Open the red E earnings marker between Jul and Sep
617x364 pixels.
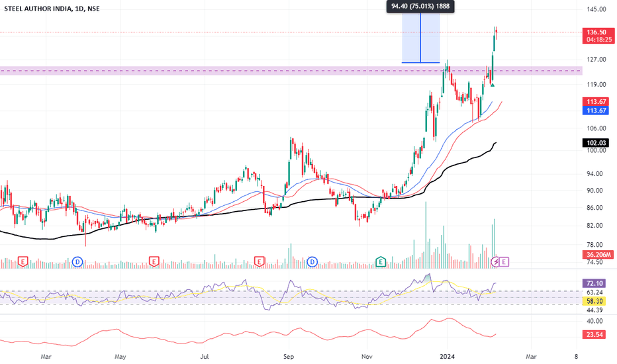tap(259, 261)
